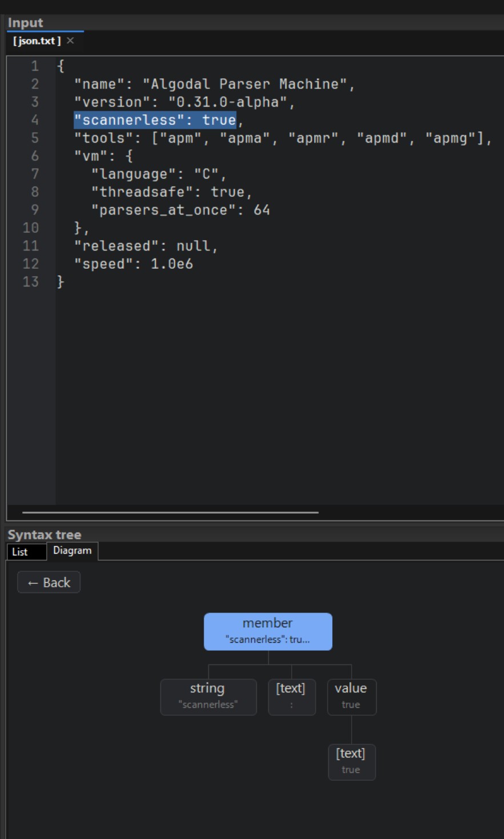Click the "parsers_at_once": 64 line

(180, 210)
